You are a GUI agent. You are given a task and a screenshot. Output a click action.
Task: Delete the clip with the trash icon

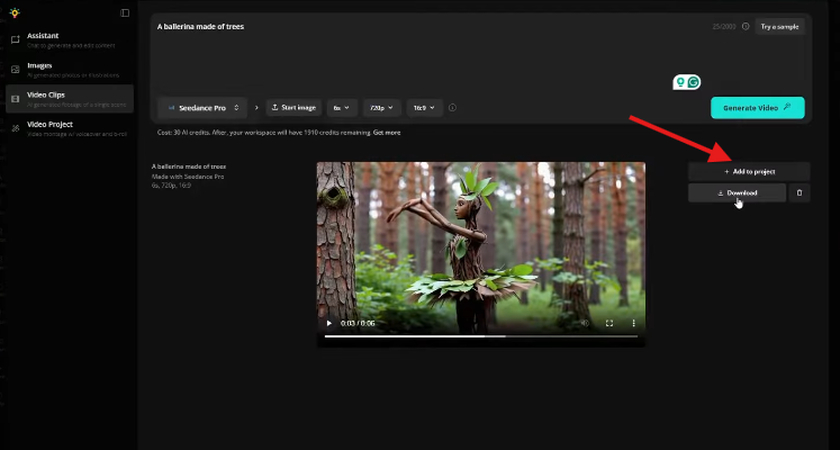point(799,193)
